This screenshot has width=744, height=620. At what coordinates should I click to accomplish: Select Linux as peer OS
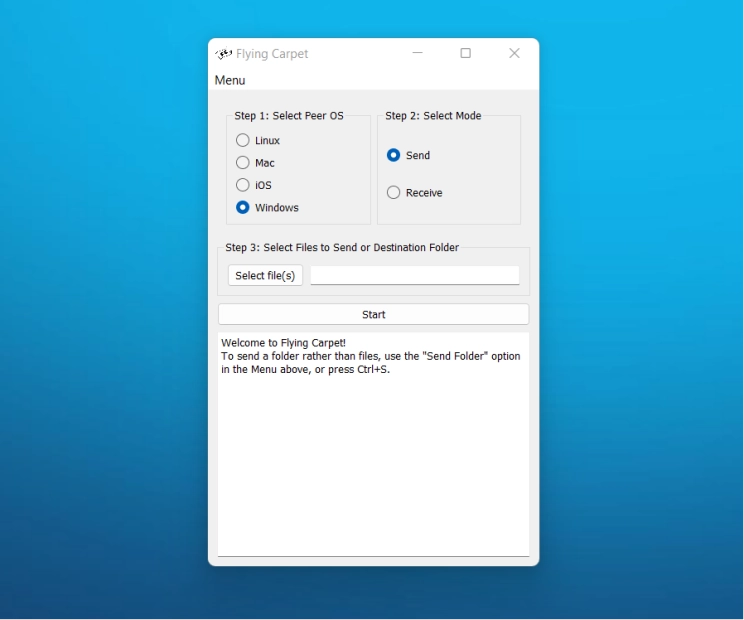click(258, 140)
